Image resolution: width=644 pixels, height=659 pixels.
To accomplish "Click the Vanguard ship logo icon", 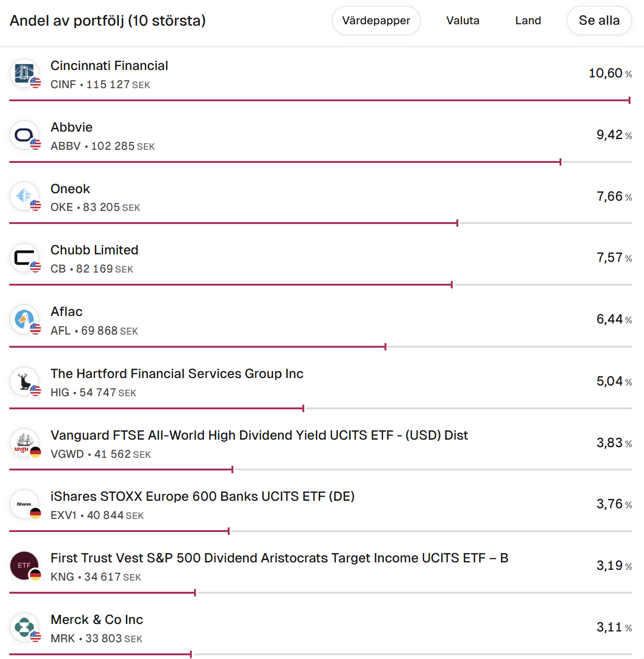I will [x=24, y=442].
